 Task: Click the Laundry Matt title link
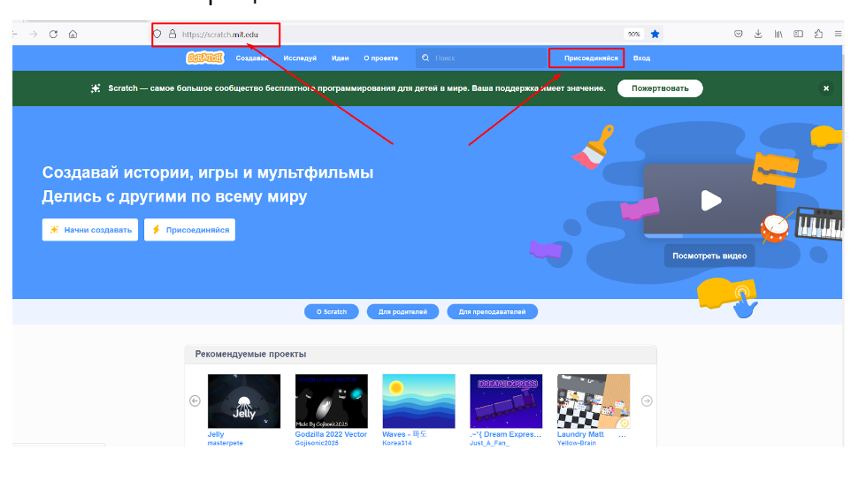[580, 434]
